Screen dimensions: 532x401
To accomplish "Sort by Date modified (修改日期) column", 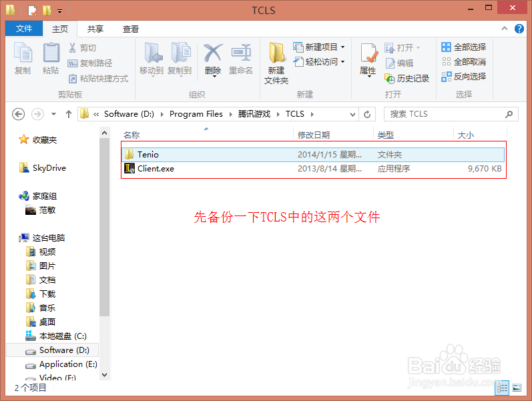I will pyautogui.click(x=334, y=135).
